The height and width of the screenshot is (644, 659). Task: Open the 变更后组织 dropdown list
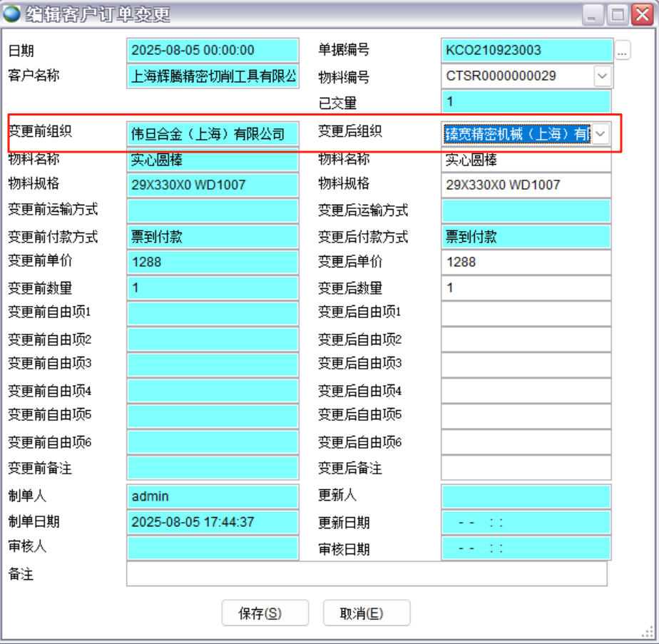point(601,133)
